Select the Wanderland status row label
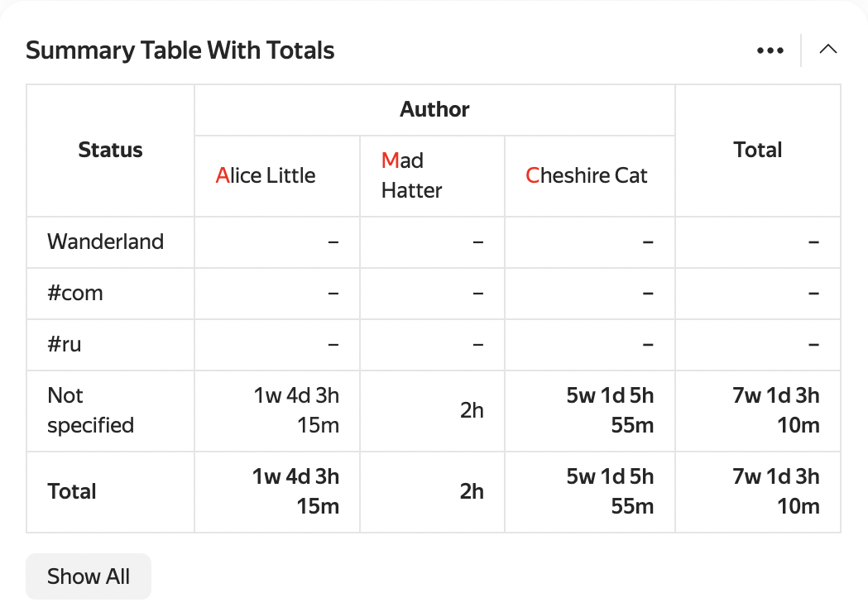 (x=105, y=242)
